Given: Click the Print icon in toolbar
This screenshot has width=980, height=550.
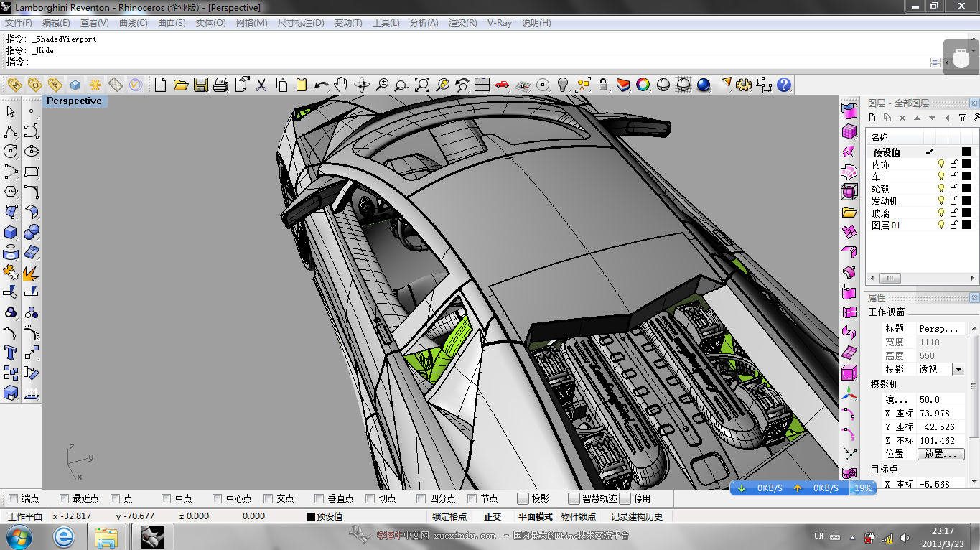Looking at the screenshot, I should pyautogui.click(x=221, y=85).
